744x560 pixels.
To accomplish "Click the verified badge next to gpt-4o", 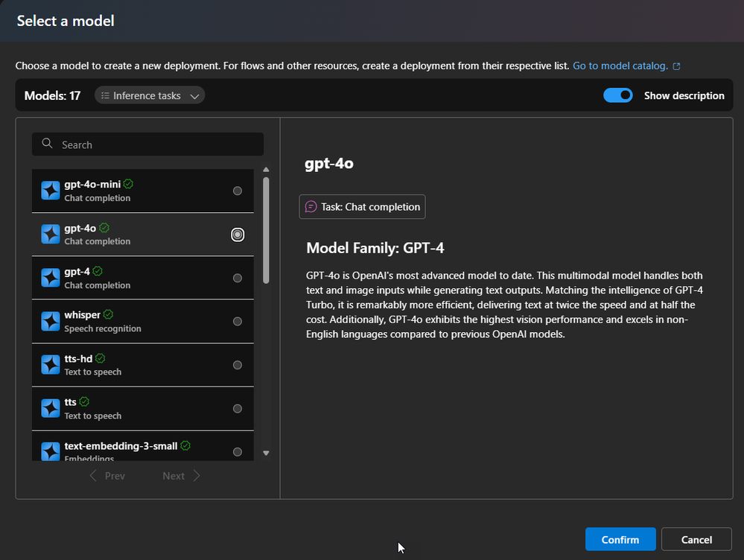I will click(104, 228).
